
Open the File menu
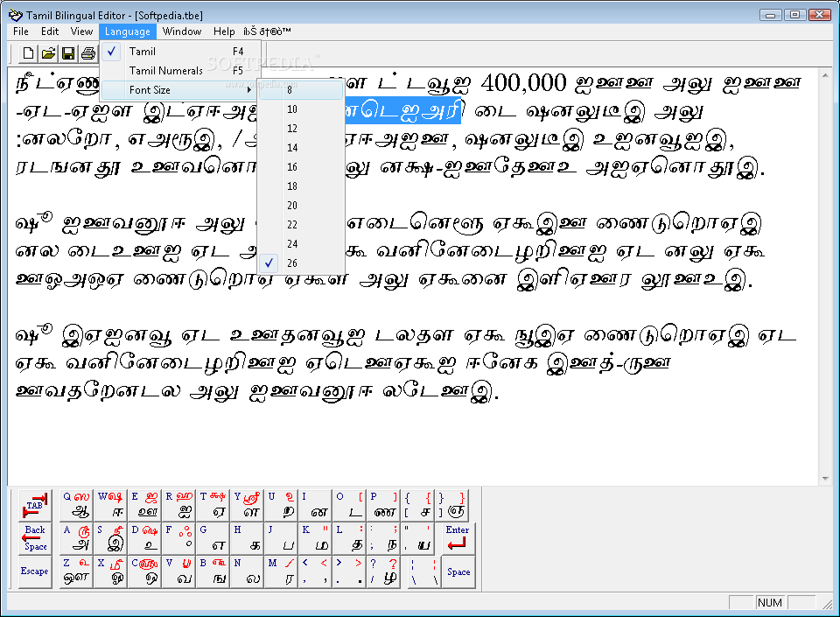(21, 32)
